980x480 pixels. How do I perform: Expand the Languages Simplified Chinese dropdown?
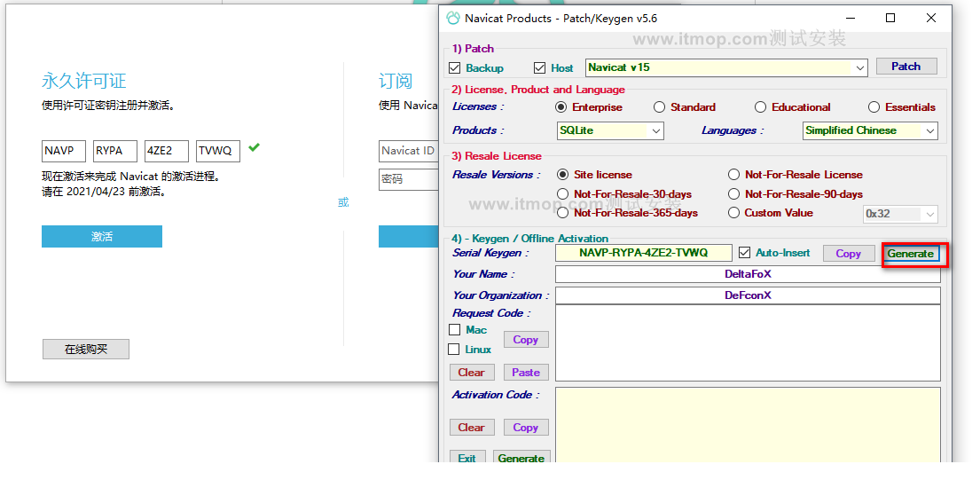click(870, 130)
